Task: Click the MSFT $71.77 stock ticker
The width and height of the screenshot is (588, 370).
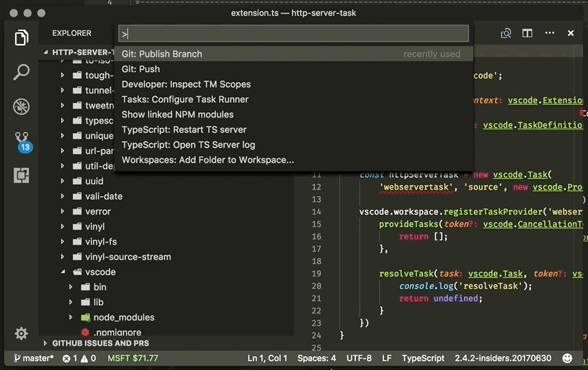Action: point(133,358)
